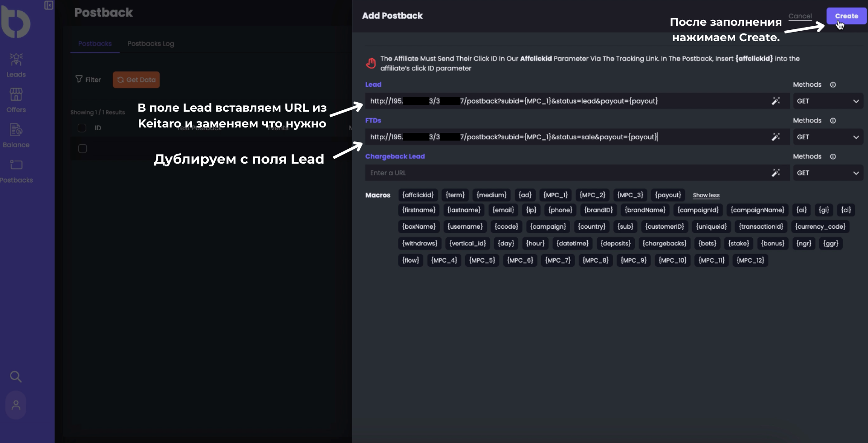Image resolution: width=868 pixels, height=443 pixels.
Task: Open the FTDs method GET dropdown
Action: (828, 137)
